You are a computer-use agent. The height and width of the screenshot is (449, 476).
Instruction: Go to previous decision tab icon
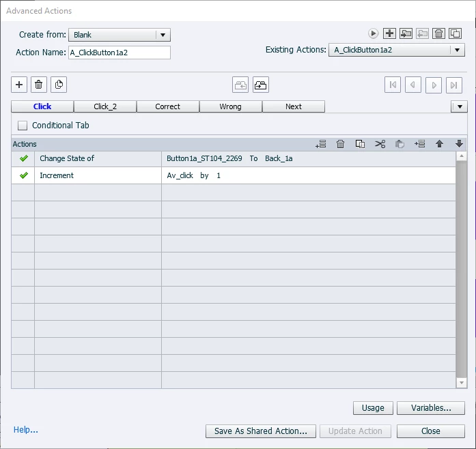(413, 85)
